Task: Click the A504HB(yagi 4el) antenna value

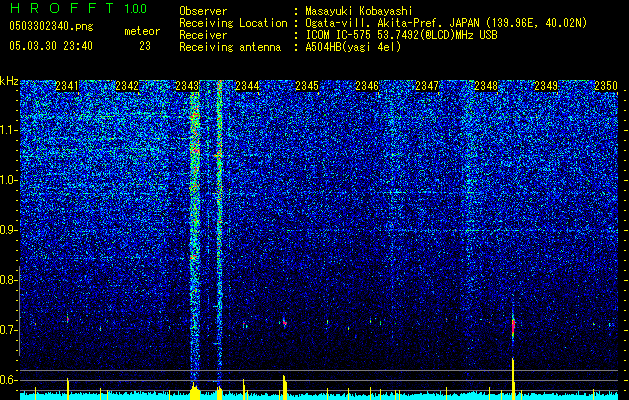Action: [x=353, y=47]
